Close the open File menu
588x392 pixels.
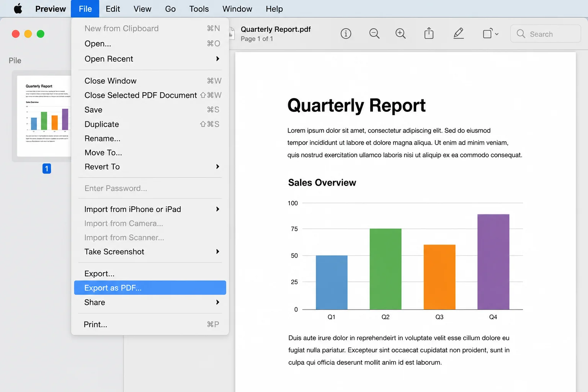85,9
